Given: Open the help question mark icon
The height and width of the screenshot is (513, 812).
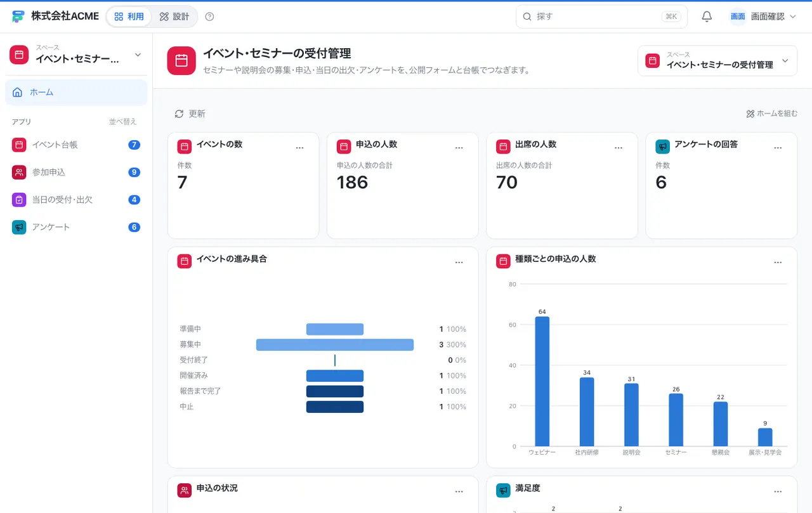Looking at the screenshot, I should tap(210, 16).
